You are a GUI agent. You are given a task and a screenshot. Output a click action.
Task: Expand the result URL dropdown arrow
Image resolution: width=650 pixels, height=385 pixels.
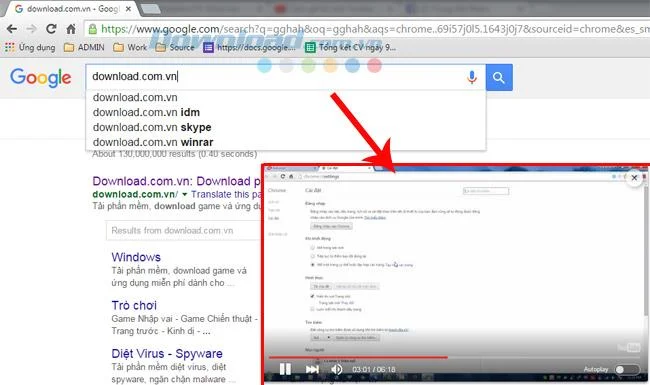click(184, 194)
